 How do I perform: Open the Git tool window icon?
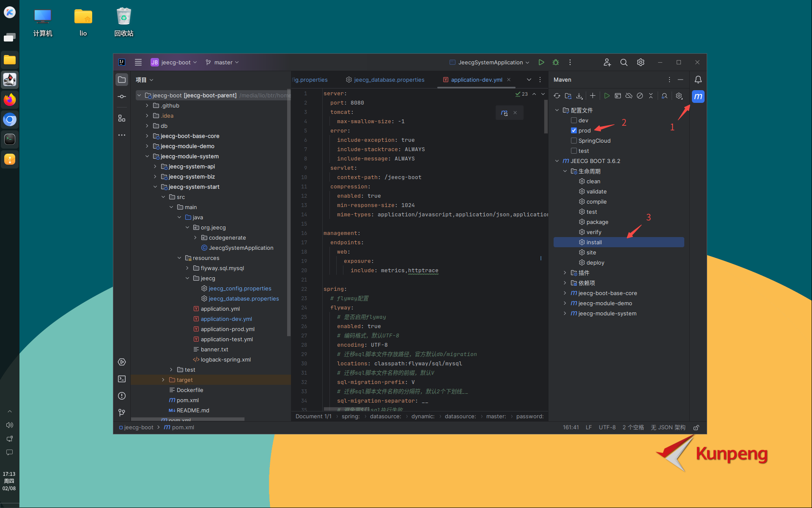point(122,413)
